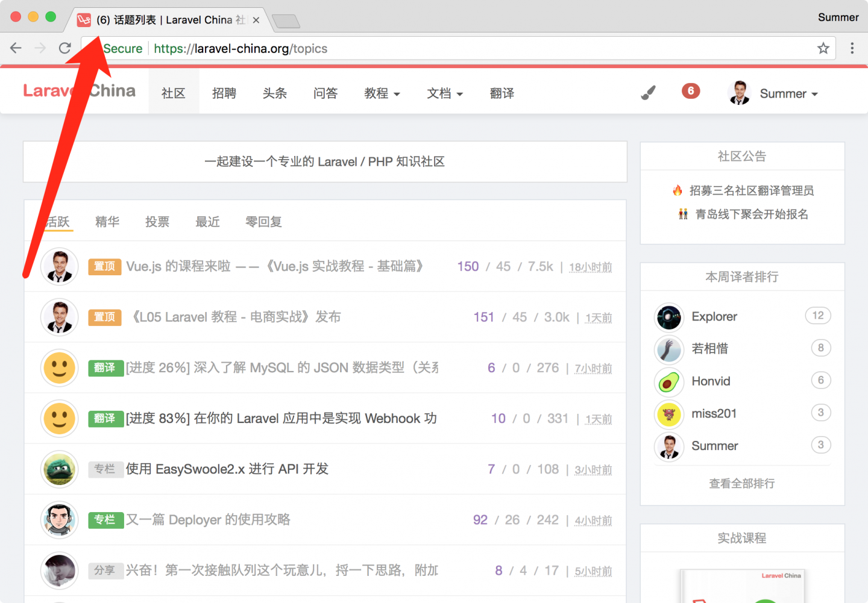Click the author avatar on the Deployer topic
This screenshot has height=603, width=868.
pyautogui.click(x=60, y=519)
